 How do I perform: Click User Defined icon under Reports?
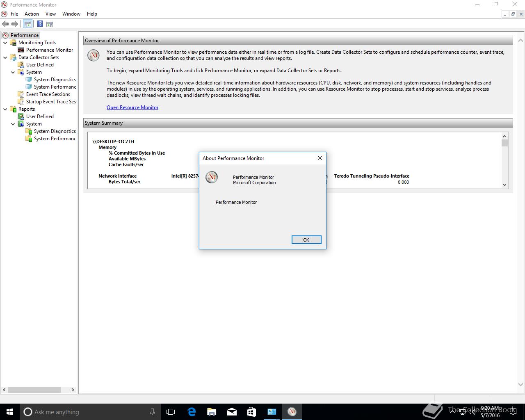[x=21, y=116]
